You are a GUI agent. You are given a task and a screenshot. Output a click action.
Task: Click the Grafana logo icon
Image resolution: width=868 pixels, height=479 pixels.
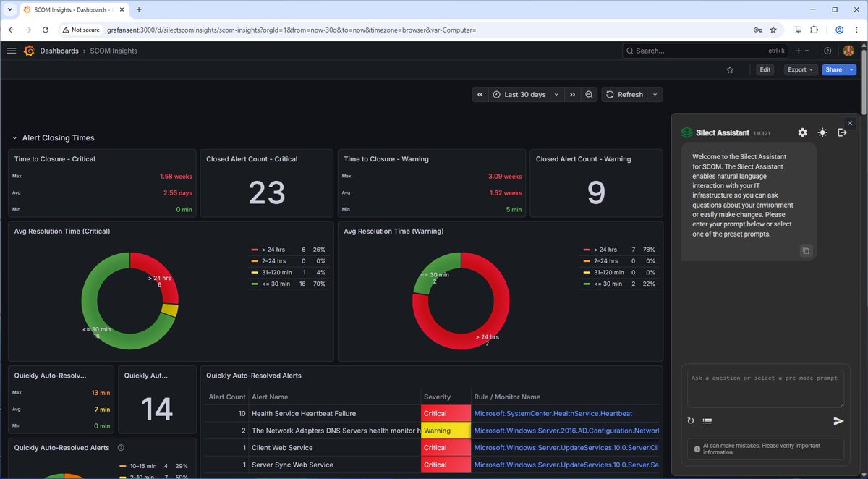pyautogui.click(x=29, y=51)
